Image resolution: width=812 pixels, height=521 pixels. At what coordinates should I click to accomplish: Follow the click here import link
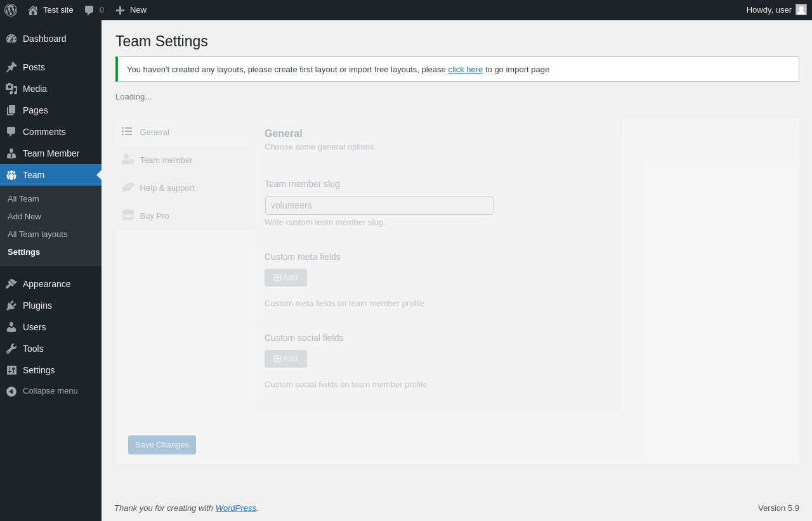tap(466, 69)
